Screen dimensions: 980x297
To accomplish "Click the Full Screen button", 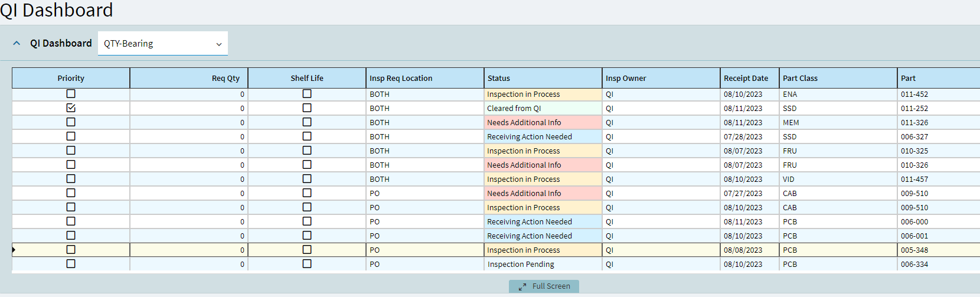I will [544, 286].
